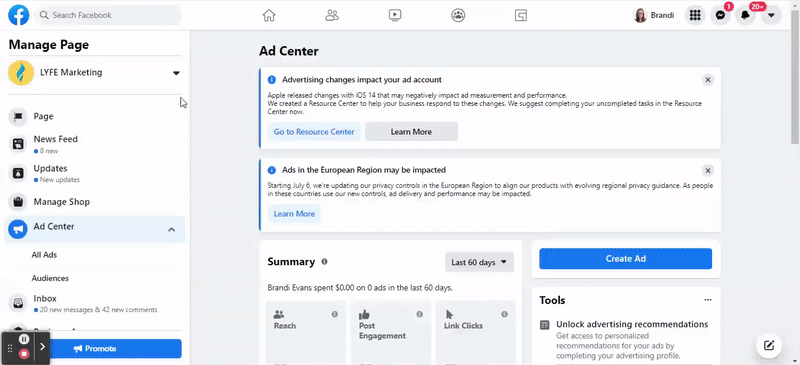Click the advertising changes info icon
The width and height of the screenshot is (800, 365).
coord(272,80)
